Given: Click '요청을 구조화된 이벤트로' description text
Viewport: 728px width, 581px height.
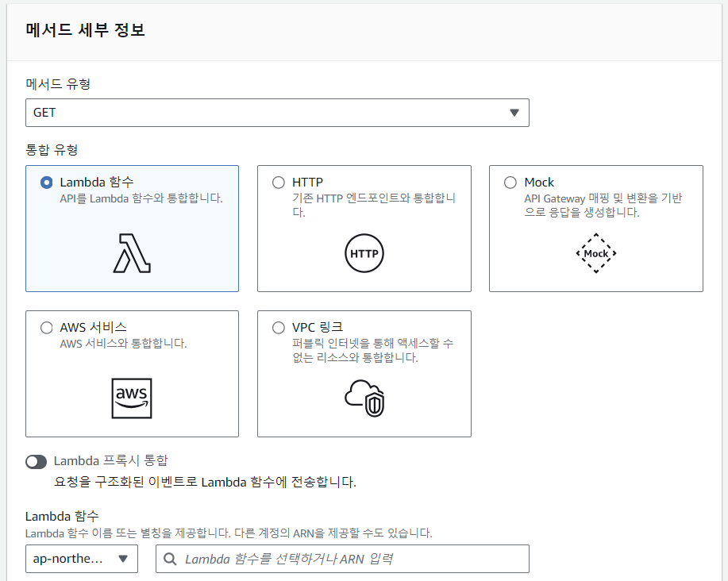Looking at the screenshot, I should pyautogui.click(x=205, y=482).
